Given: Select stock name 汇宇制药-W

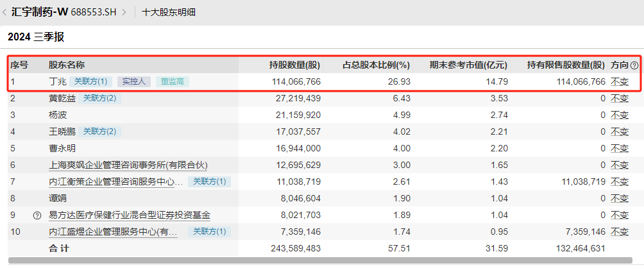Looking at the screenshot, I should (x=40, y=12).
